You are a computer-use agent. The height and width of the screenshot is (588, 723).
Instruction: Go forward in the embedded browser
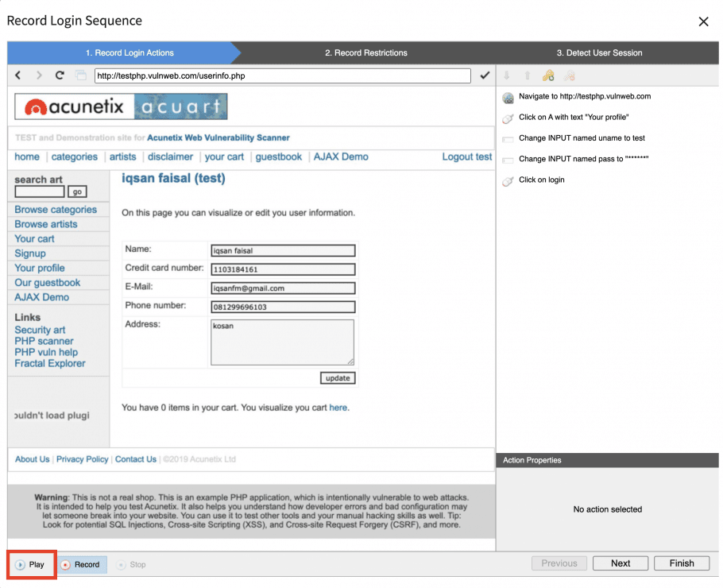click(39, 75)
